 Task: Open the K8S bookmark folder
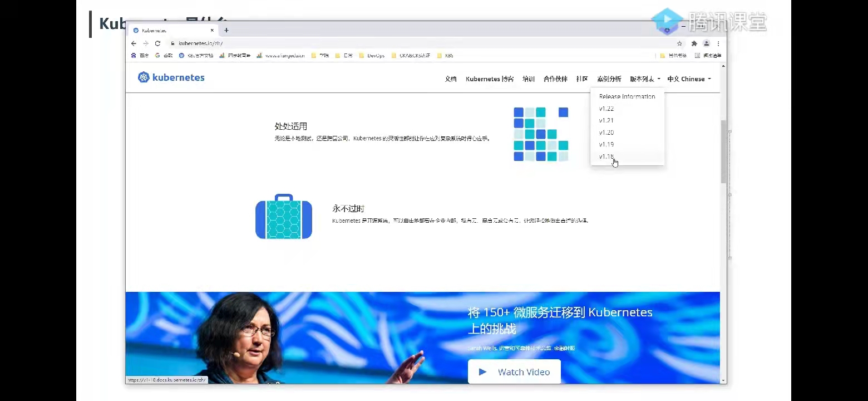[x=445, y=56]
